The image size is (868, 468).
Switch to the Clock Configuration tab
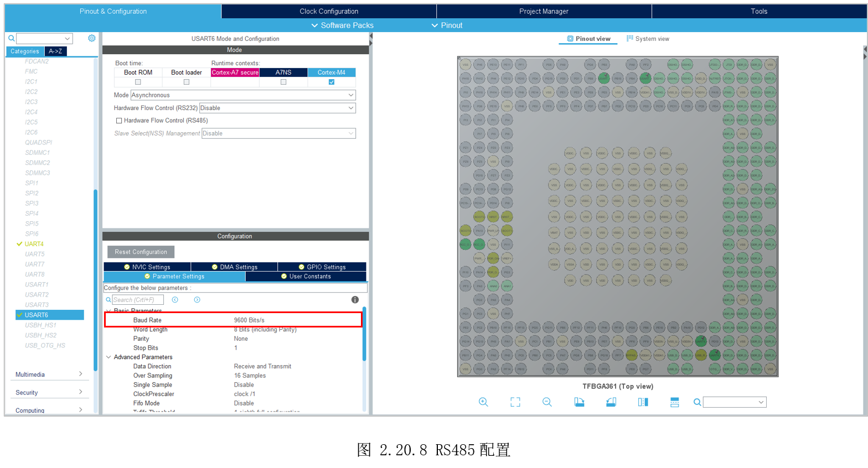tap(329, 11)
